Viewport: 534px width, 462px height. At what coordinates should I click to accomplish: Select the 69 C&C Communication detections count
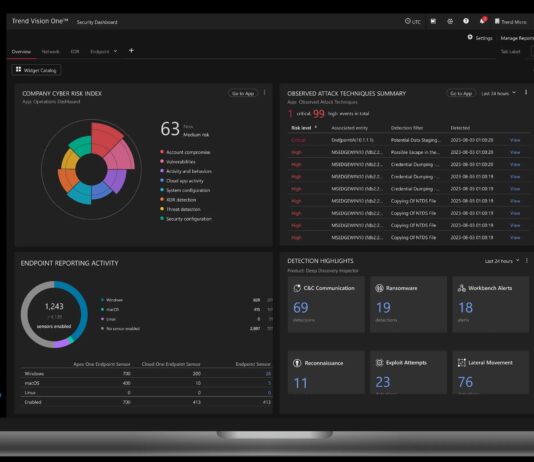pos(301,308)
